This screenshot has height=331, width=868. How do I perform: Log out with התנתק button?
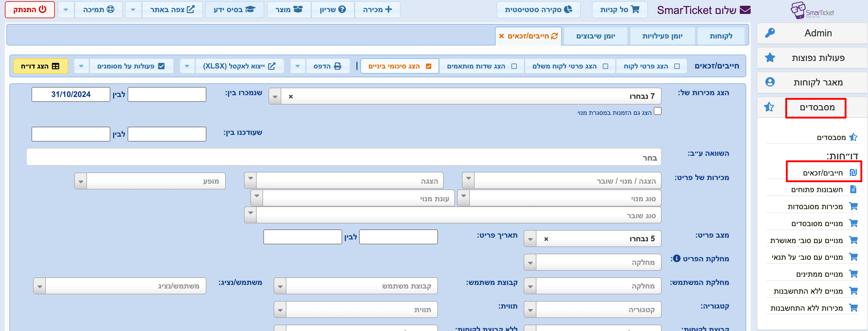click(x=30, y=10)
